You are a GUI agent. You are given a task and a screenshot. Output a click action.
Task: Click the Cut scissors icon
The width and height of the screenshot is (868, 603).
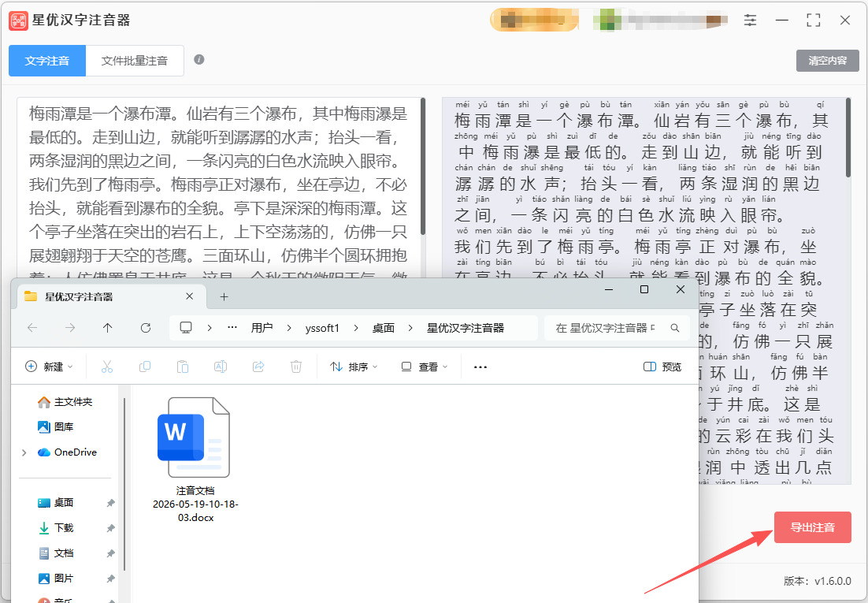[107, 367]
